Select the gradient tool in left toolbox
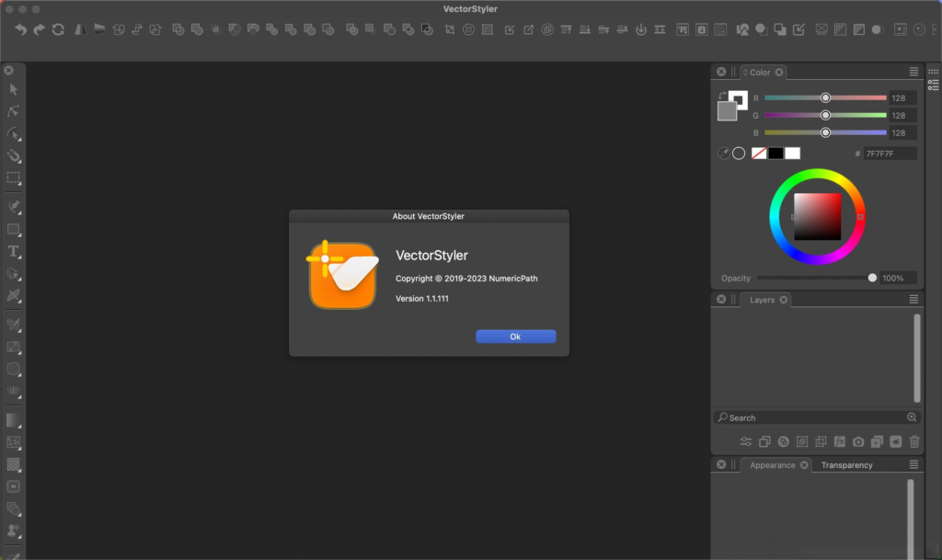Screen dimensions: 942x560 [13, 420]
